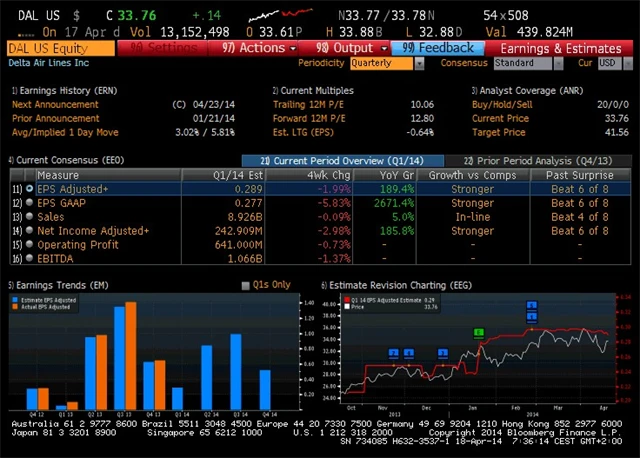Viewport: 640px width, 458px height.
Task: Select the EPS GAAP measure radio button
Action: pos(29,202)
